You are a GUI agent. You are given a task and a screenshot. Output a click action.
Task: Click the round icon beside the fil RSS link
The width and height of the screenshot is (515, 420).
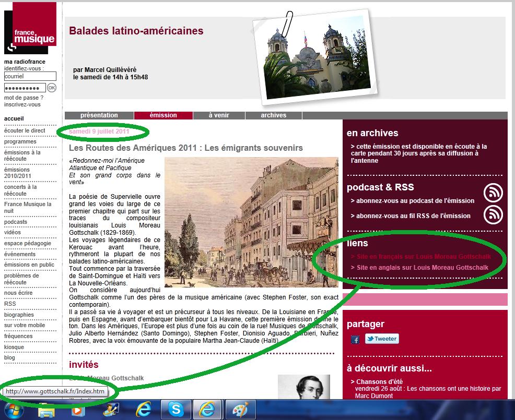pyautogui.click(x=493, y=214)
